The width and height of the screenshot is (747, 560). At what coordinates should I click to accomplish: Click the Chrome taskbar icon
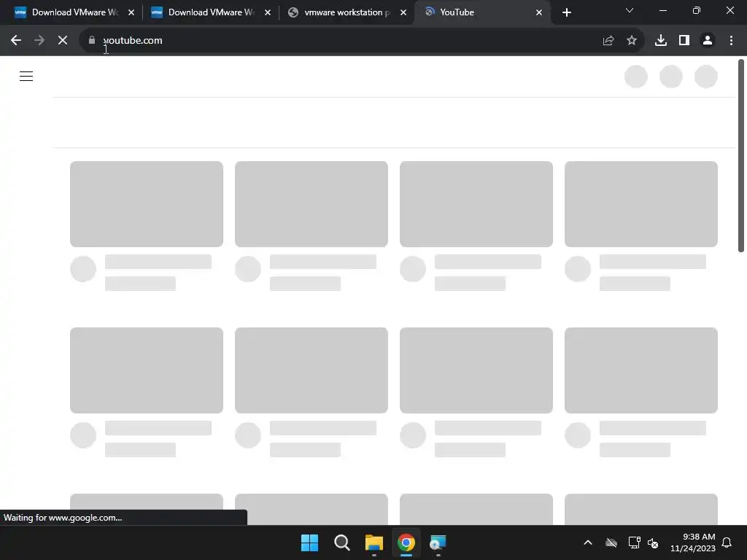406,542
